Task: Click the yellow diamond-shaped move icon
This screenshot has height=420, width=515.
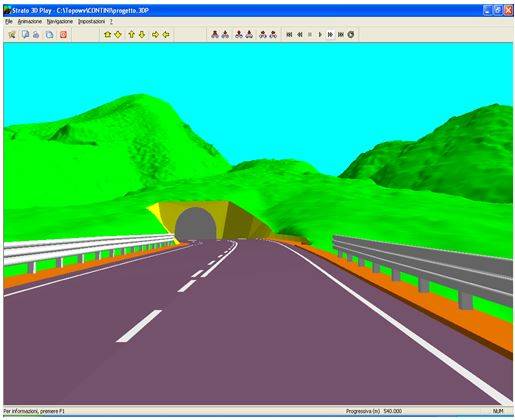Action: coord(118,34)
